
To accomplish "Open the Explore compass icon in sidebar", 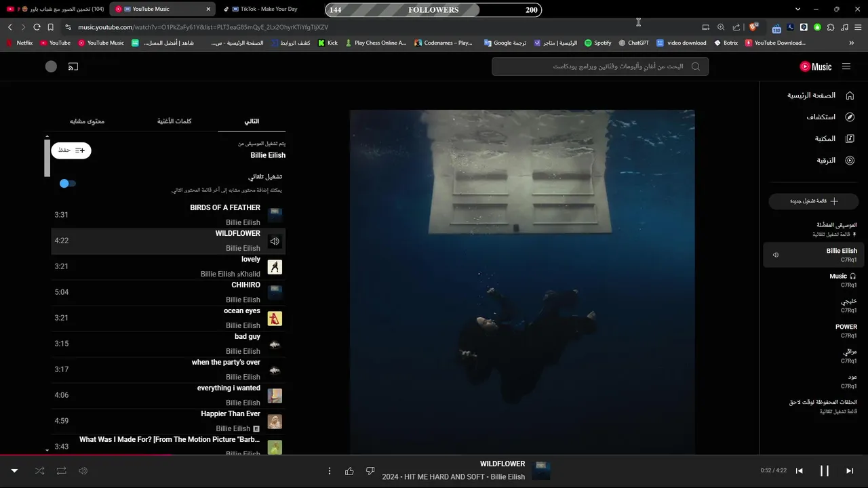I will 850,117.
